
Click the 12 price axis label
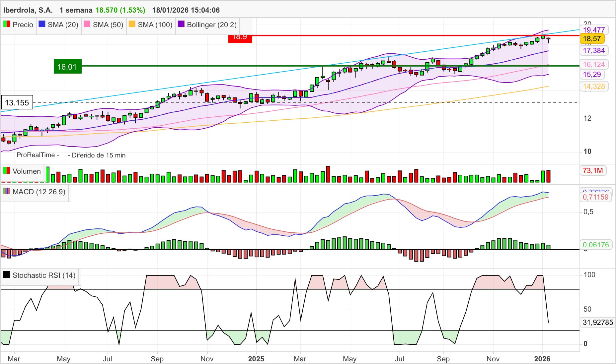(x=587, y=118)
